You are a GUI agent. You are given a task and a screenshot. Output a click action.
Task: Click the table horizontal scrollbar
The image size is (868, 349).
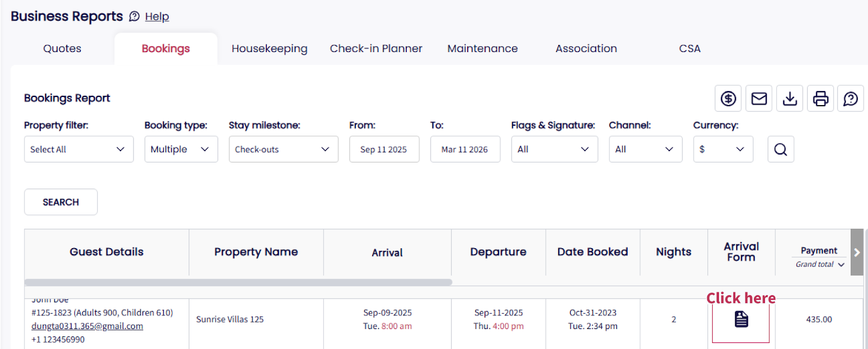pos(238,282)
